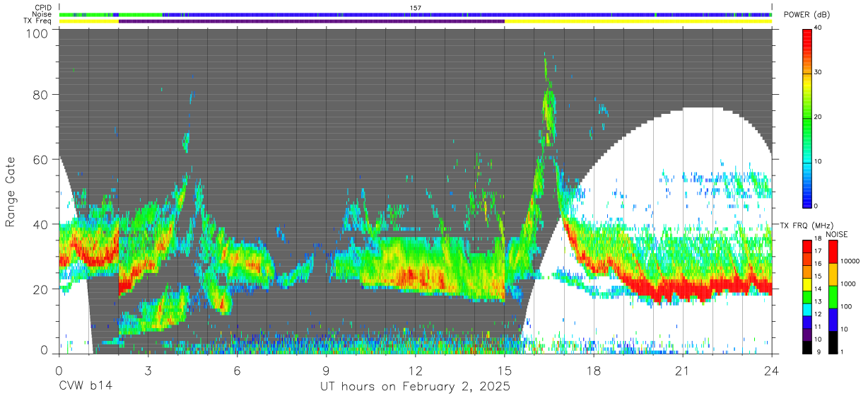Click the Range Gate axis label
The height and width of the screenshot is (401, 868).
tap(11, 192)
